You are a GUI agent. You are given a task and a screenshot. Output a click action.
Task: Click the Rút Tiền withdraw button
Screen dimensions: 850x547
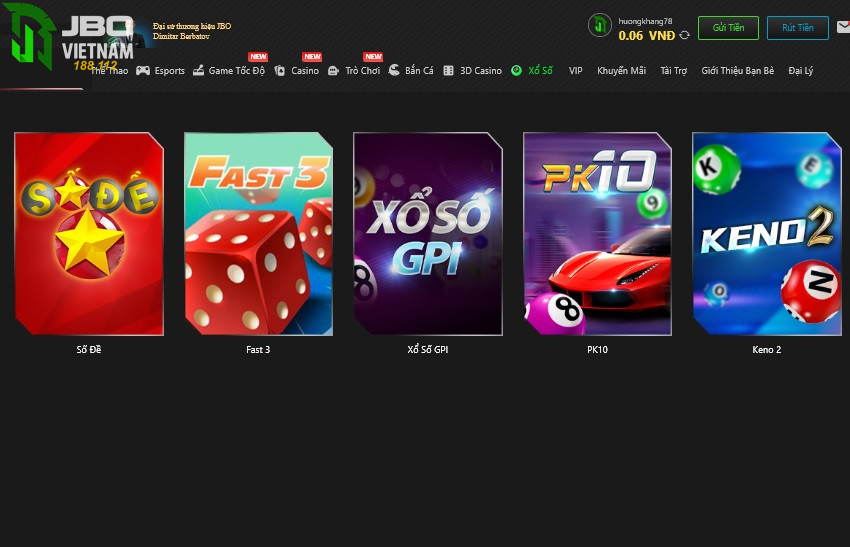click(797, 28)
